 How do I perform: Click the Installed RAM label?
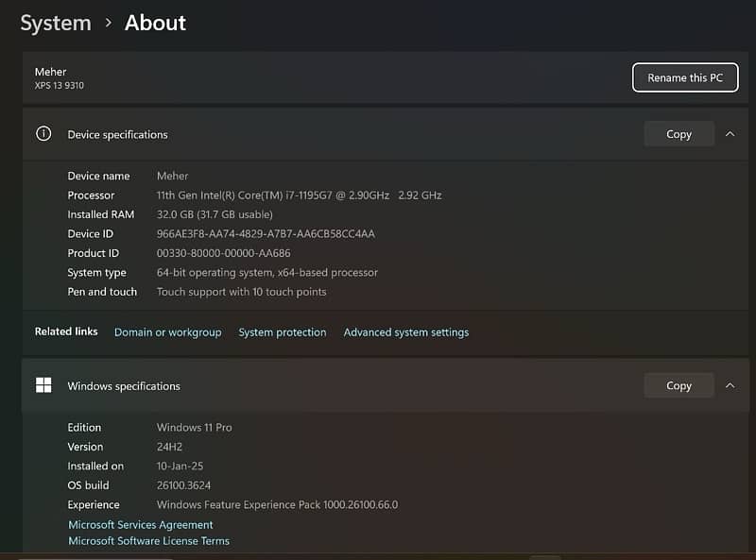101,214
